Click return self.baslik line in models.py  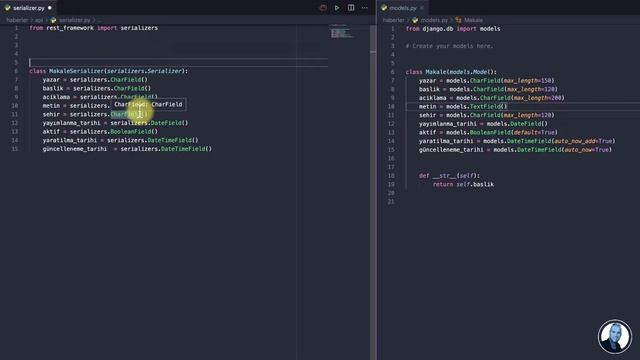(463, 184)
